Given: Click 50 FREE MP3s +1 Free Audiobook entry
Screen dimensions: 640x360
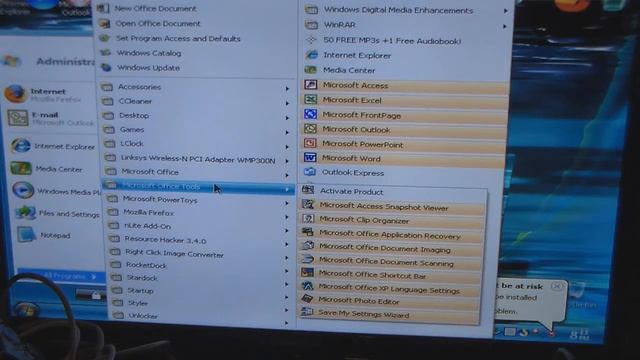Looking at the screenshot, I should tap(392, 41).
